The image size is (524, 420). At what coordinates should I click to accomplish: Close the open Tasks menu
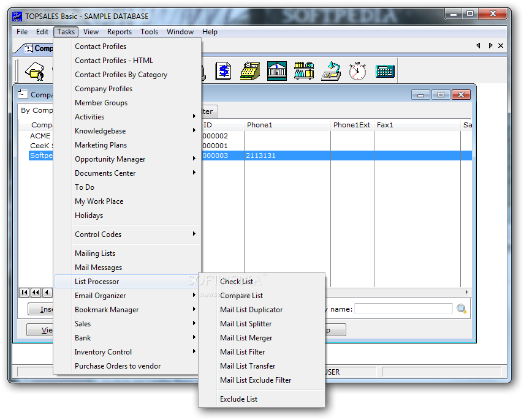(66, 32)
